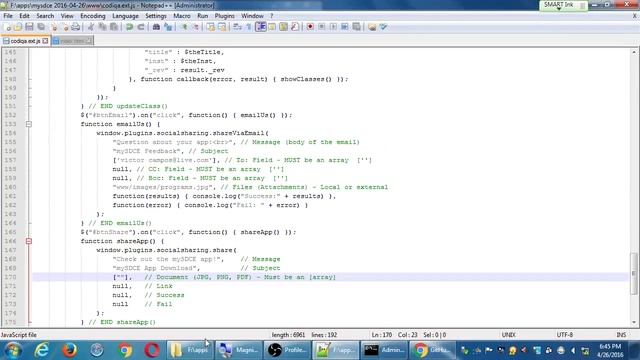This screenshot has width=640, height=360.
Task: Zoom out using the toolbar icon
Action: [195, 27]
